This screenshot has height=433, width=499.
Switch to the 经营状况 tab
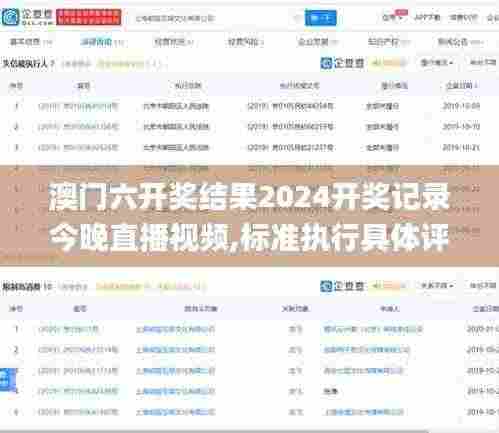click(173, 42)
